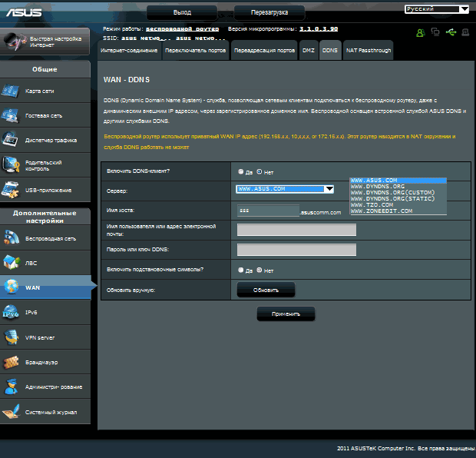Screen dimensions: 476x458
Task: Click the green clients status icon
Action: (421, 32)
